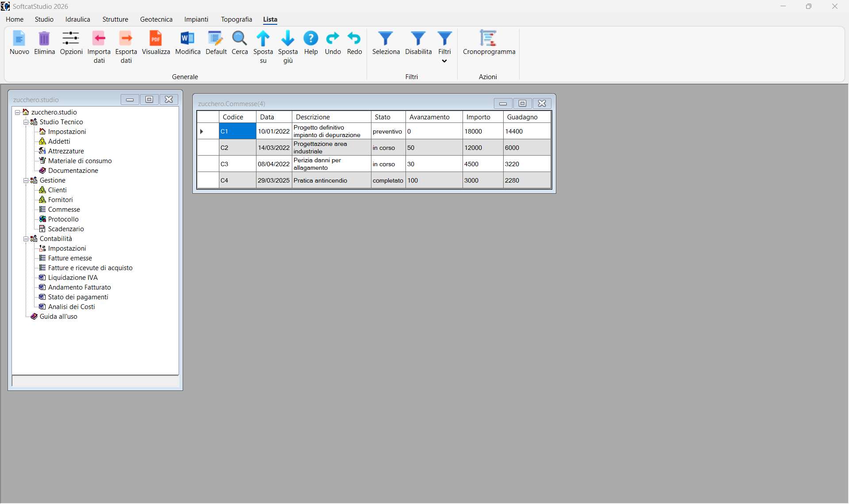849x504 pixels.
Task: Click the 18000 importo cell
Action: [483, 131]
